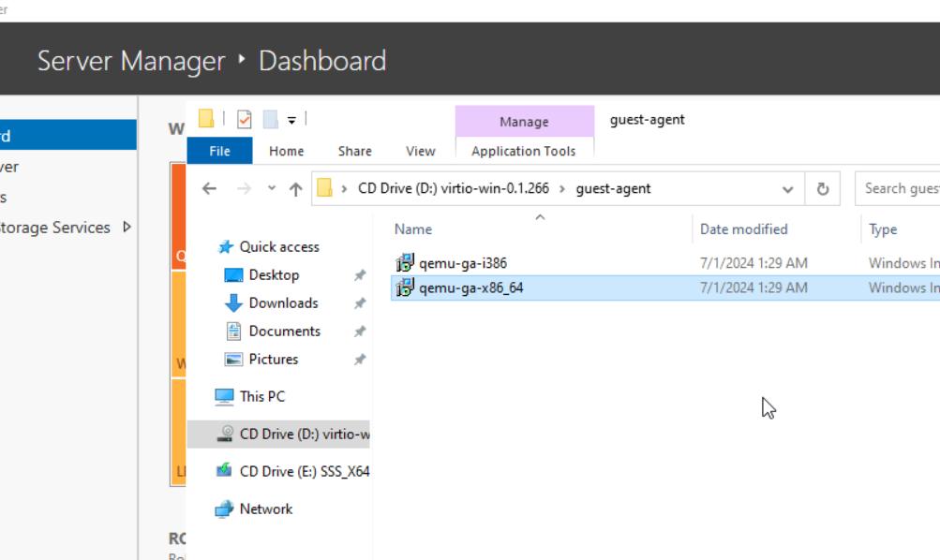Click the Refresh button beside address bar
The width and height of the screenshot is (940, 560).
click(822, 188)
